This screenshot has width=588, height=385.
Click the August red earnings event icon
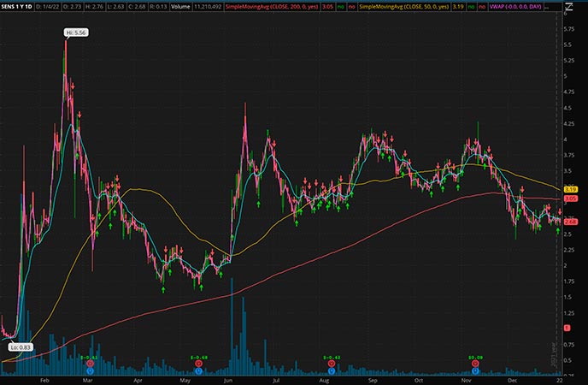click(x=332, y=364)
